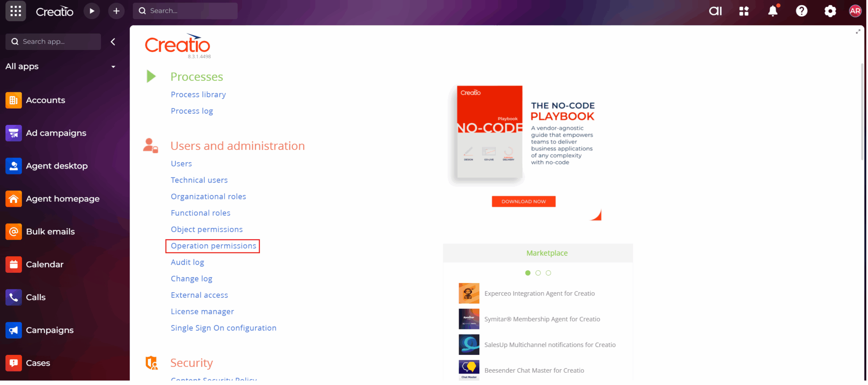Viewport: 868px width, 385px height.
Task: Click the Accounts icon in the sidebar
Action: coord(14,100)
